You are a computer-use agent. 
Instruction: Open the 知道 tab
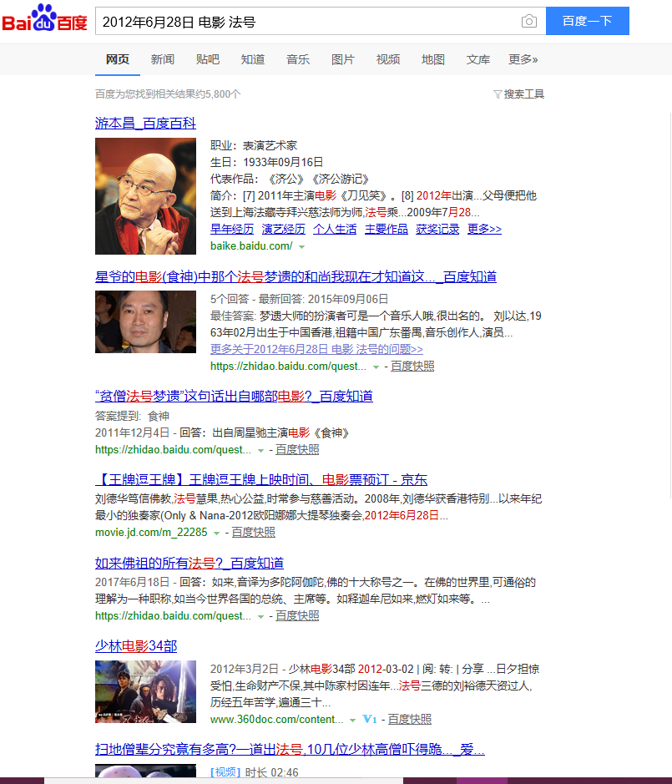(252, 59)
